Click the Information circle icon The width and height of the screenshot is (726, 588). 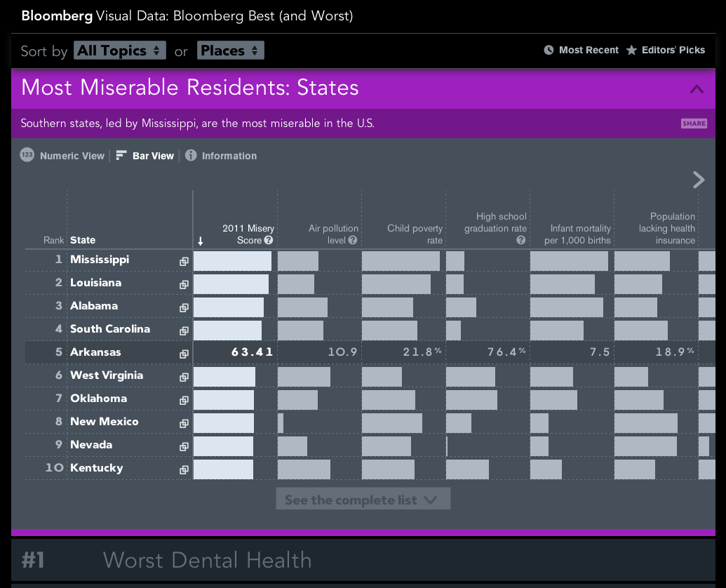tap(191, 156)
